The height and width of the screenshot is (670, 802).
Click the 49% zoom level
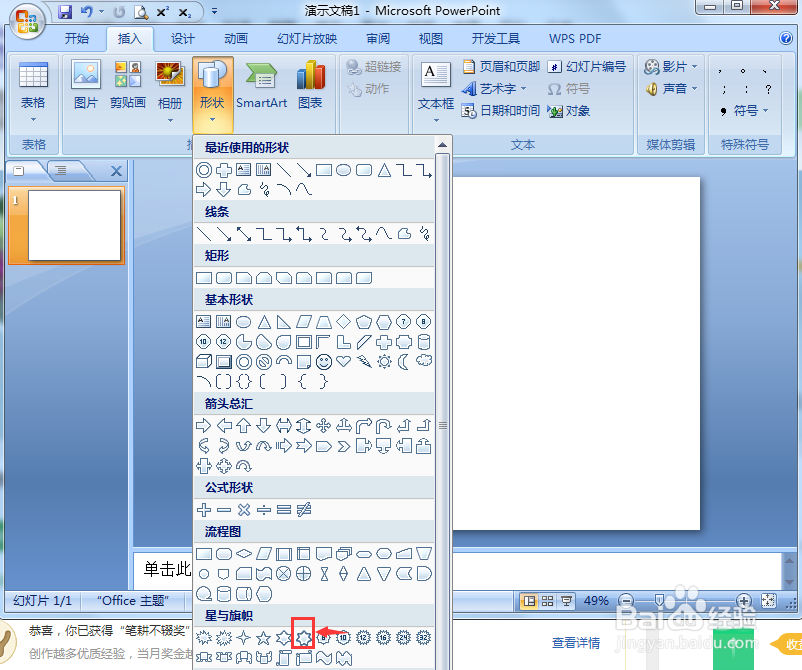[596, 600]
